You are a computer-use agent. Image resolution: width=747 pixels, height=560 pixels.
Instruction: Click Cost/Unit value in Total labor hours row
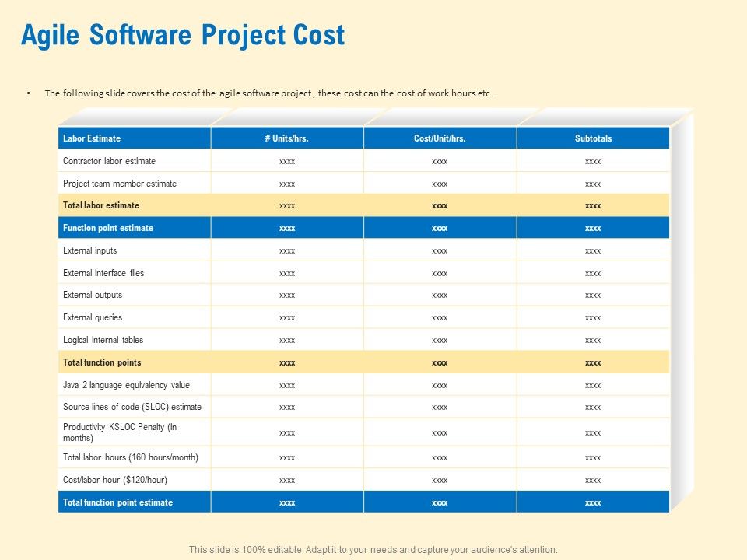click(440, 457)
